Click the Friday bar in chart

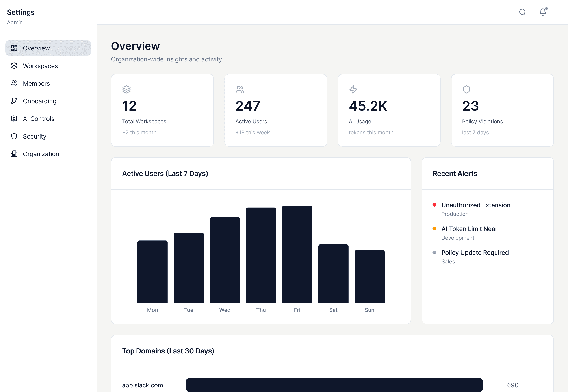pos(297,254)
